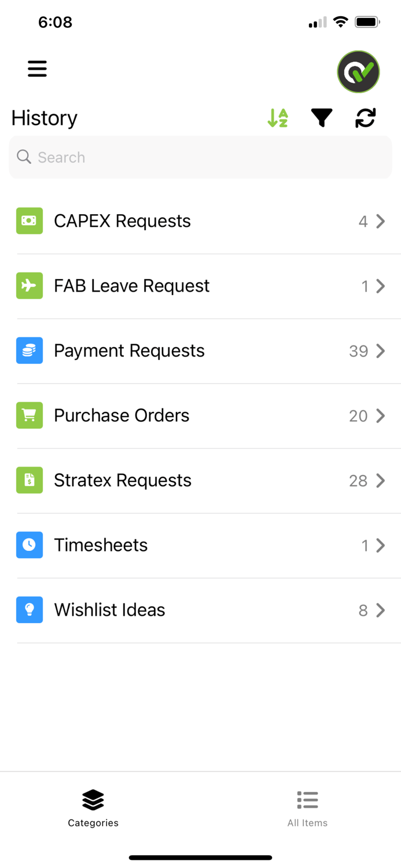Tap the Wishlist Ideas lightbulb icon

[28, 609]
